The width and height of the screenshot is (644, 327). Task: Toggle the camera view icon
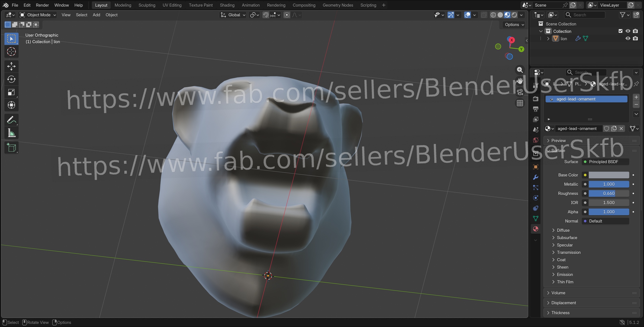point(520,92)
